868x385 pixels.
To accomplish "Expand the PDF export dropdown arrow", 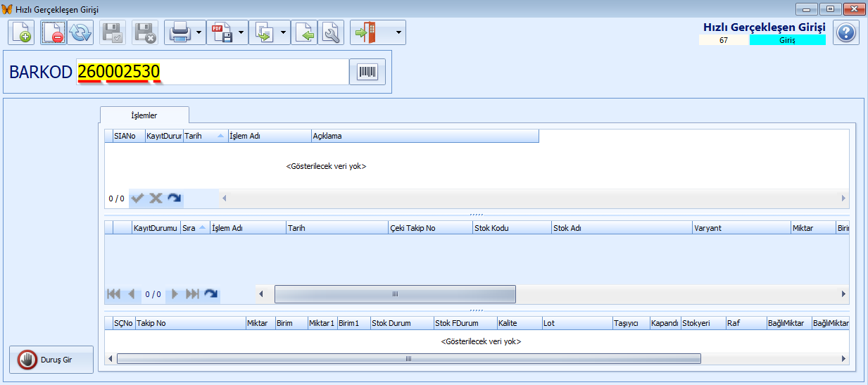I will click(x=242, y=32).
